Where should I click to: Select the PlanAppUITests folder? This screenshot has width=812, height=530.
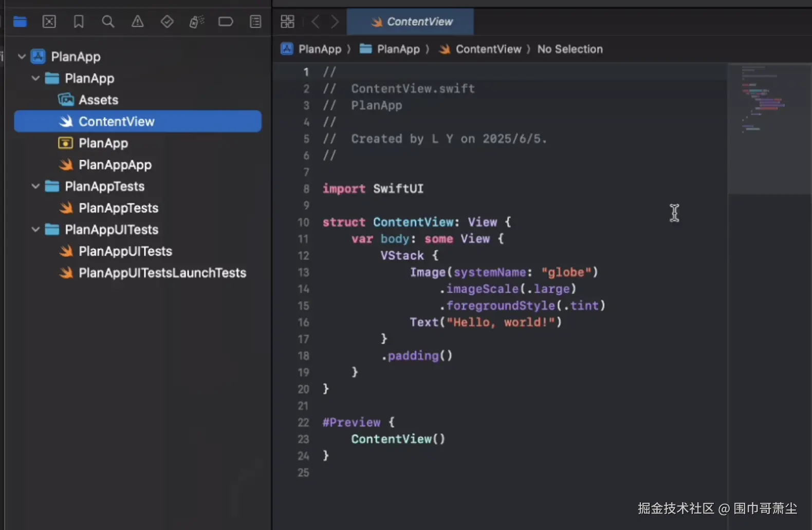(x=112, y=229)
